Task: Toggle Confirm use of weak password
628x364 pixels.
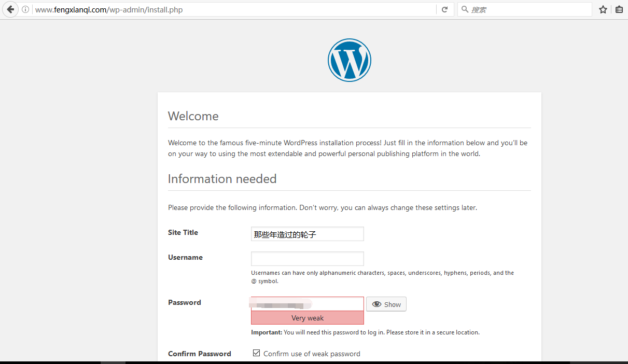Action: tap(256, 353)
